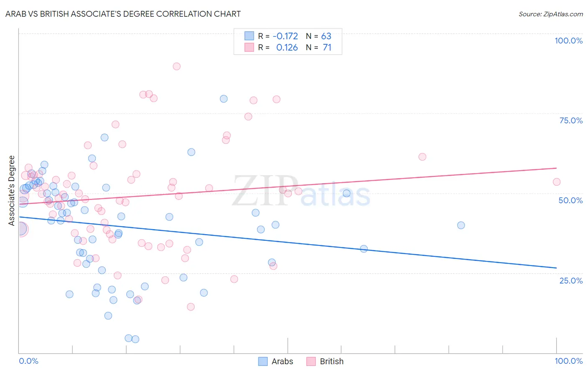Click the N = 63 value in legend
The height and width of the screenshot is (373, 588).
click(319, 36)
